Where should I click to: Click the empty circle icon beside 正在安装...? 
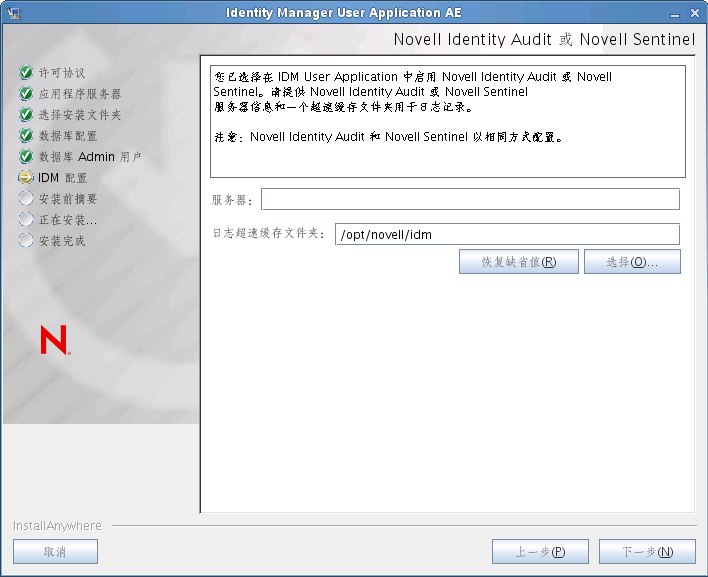(26, 219)
